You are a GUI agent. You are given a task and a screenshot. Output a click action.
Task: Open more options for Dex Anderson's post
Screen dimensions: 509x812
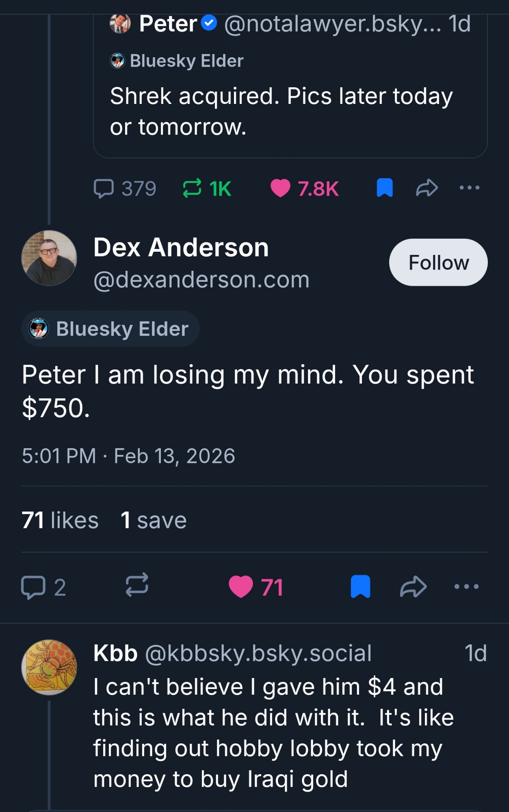pyautogui.click(x=466, y=587)
